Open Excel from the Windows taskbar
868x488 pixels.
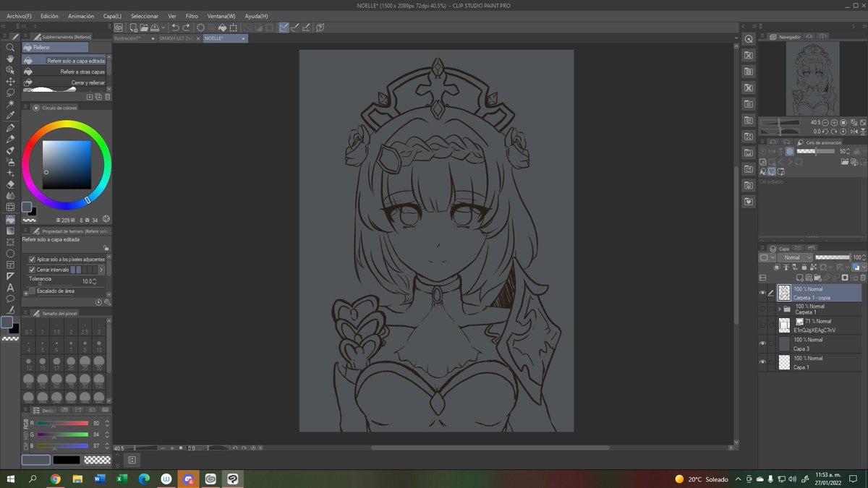pyautogui.click(x=121, y=479)
